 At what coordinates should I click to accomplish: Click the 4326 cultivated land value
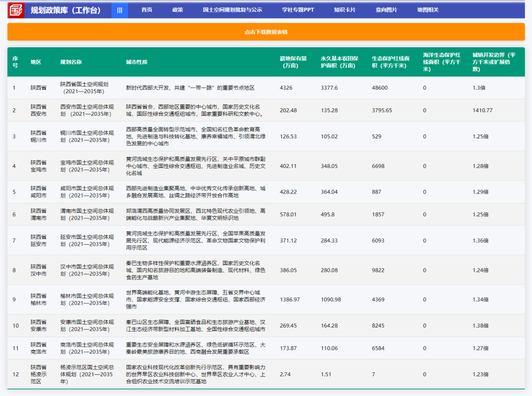[x=286, y=88]
